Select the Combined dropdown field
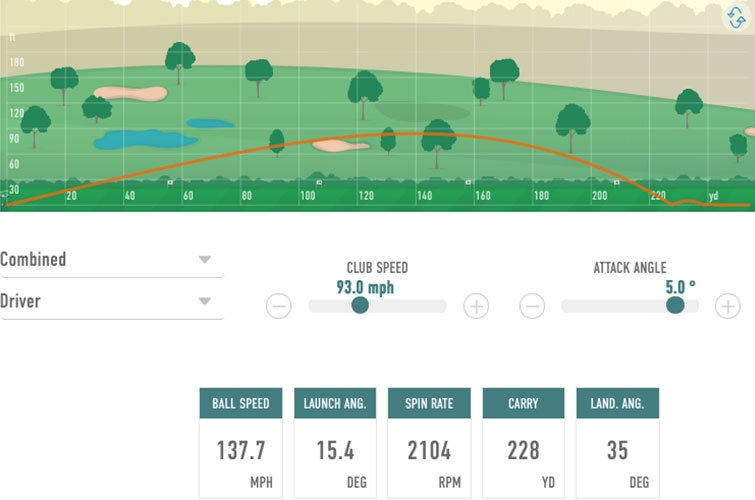755x500 pixels. tap(112, 260)
